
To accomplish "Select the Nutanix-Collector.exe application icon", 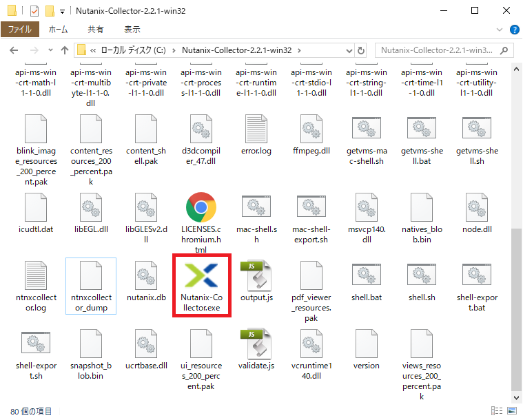I will click(x=201, y=275).
